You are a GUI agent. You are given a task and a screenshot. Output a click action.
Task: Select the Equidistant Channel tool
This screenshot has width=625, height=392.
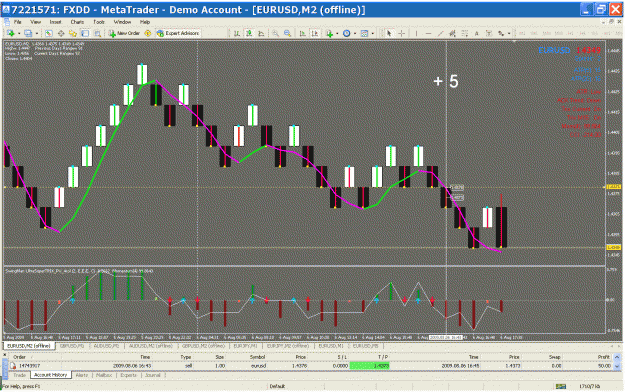(x=452, y=33)
